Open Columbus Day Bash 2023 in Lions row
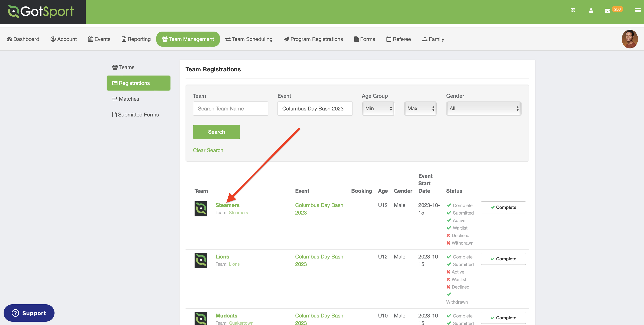The image size is (644, 325). click(x=319, y=260)
